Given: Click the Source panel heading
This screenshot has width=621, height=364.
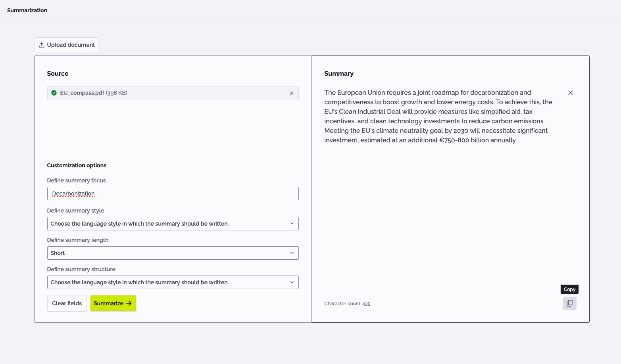Looking at the screenshot, I should (58, 73).
